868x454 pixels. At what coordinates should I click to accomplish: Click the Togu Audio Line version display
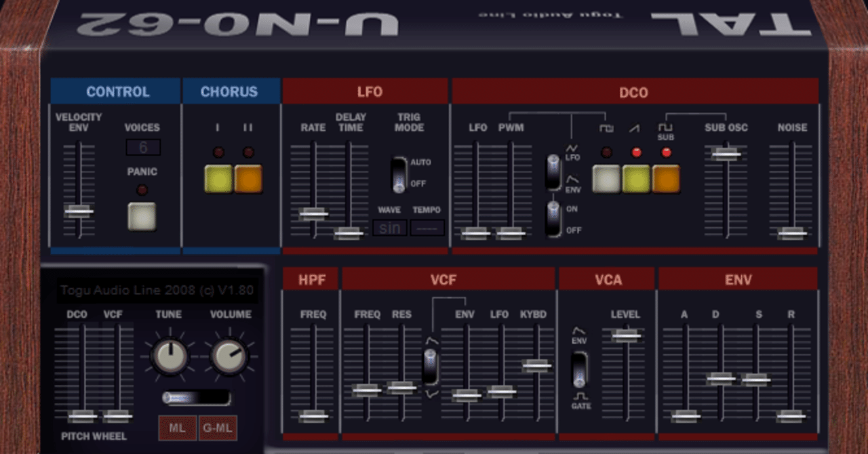[x=157, y=291]
